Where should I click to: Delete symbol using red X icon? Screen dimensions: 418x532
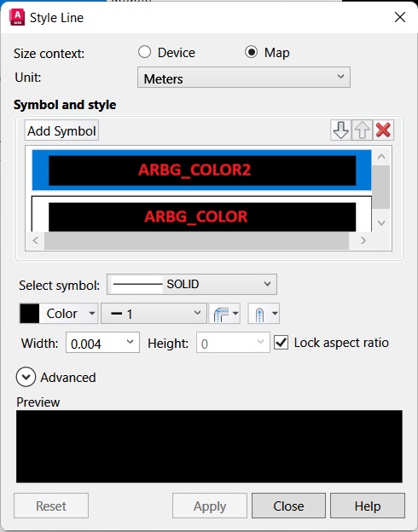pos(383,130)
